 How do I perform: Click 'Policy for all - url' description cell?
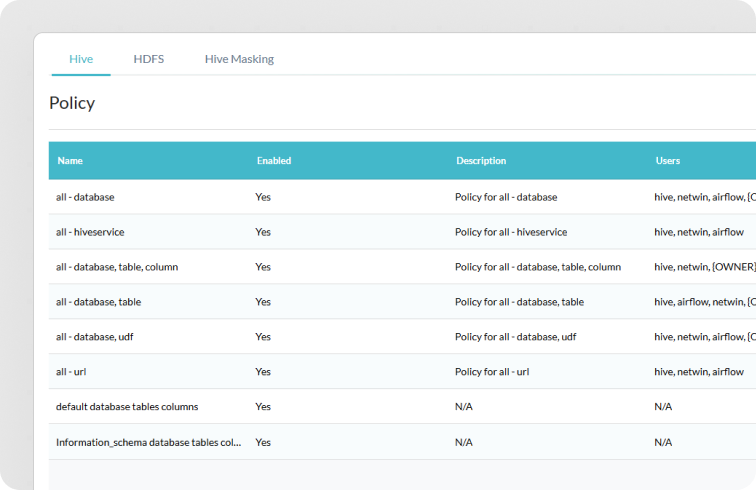coord(491,372)
